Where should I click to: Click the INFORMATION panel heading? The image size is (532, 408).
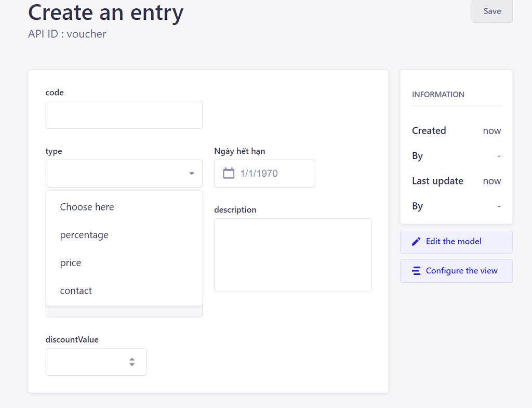point(438,94)
